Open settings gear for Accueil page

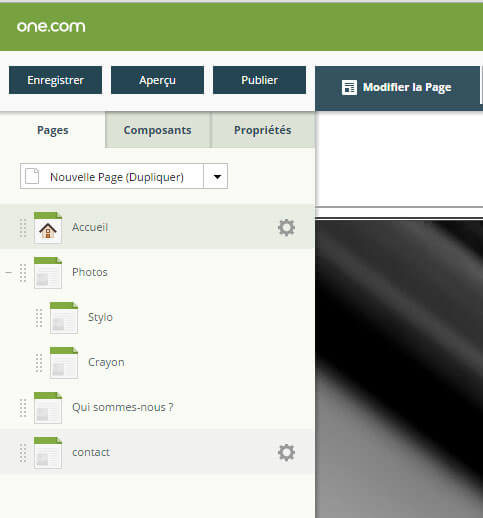[x=286, y=228]
